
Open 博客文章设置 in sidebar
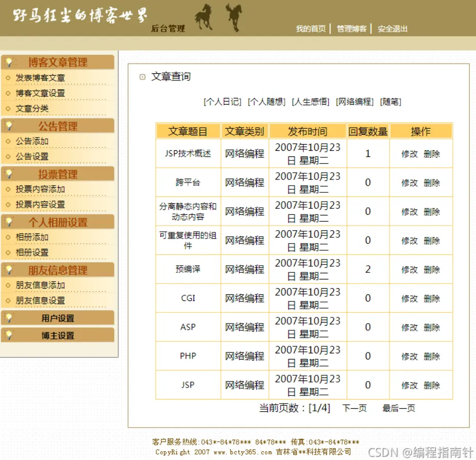click(x=40, y=93)
